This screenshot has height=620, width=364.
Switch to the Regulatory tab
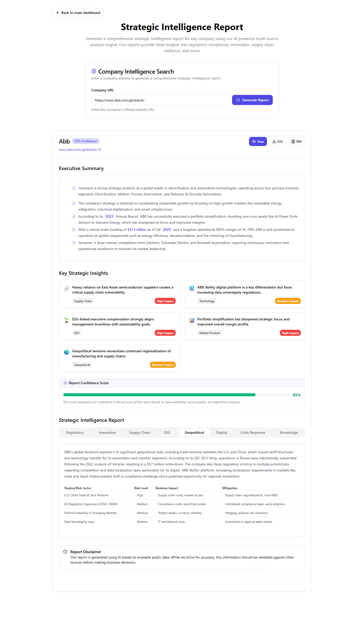click(75, 432)
